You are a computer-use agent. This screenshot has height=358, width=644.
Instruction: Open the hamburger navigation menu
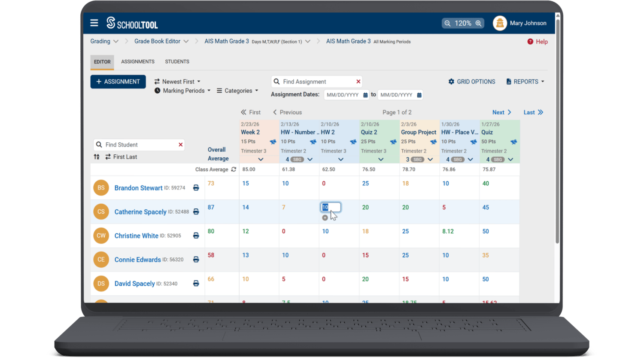pos(94,23)
